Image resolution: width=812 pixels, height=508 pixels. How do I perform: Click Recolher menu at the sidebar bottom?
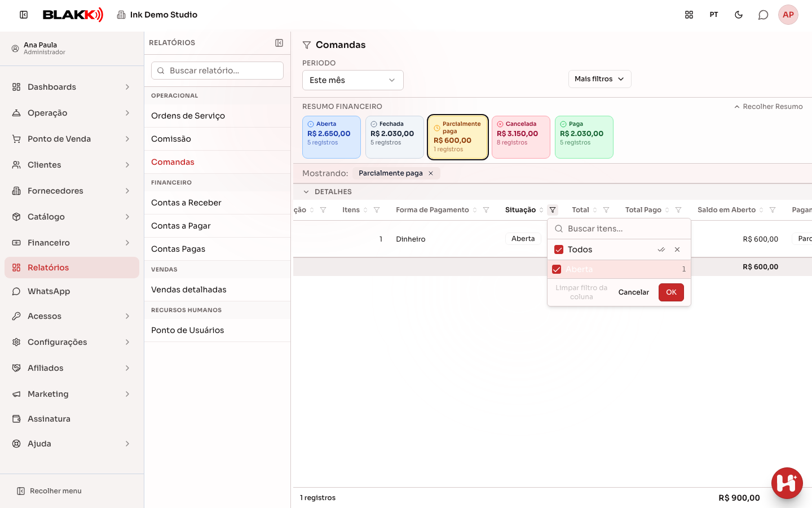pyautogui.click(x=49, y=491)
